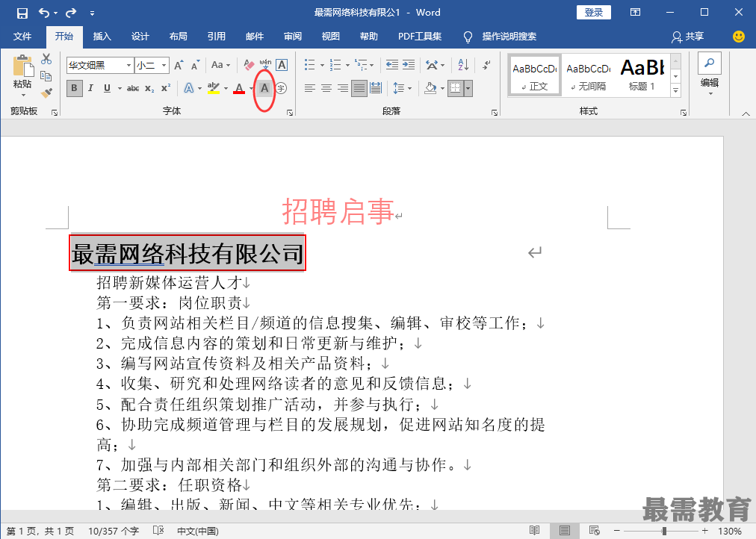This screenshot has height=539, width=756.
Task: Click the 登录 sign-in button
Action: coord(593,13)
